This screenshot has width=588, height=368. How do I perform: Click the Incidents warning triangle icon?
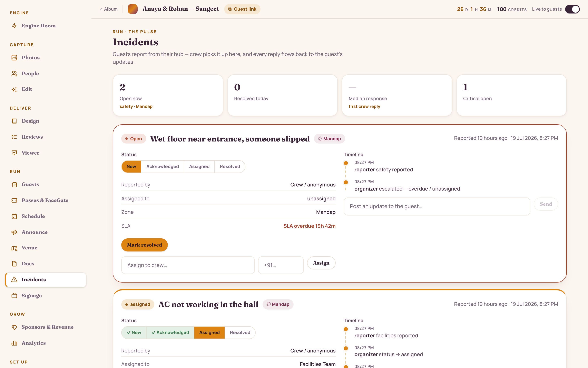pos(14,280)
